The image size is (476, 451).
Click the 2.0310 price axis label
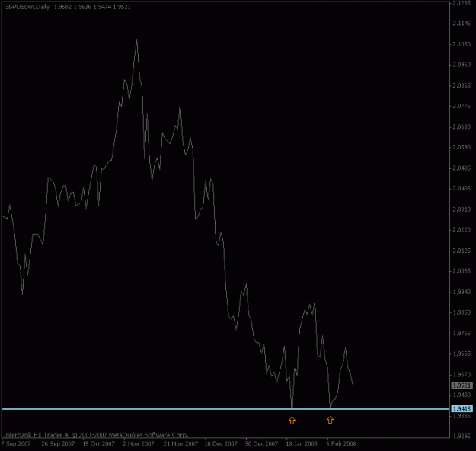coord(462,210)
